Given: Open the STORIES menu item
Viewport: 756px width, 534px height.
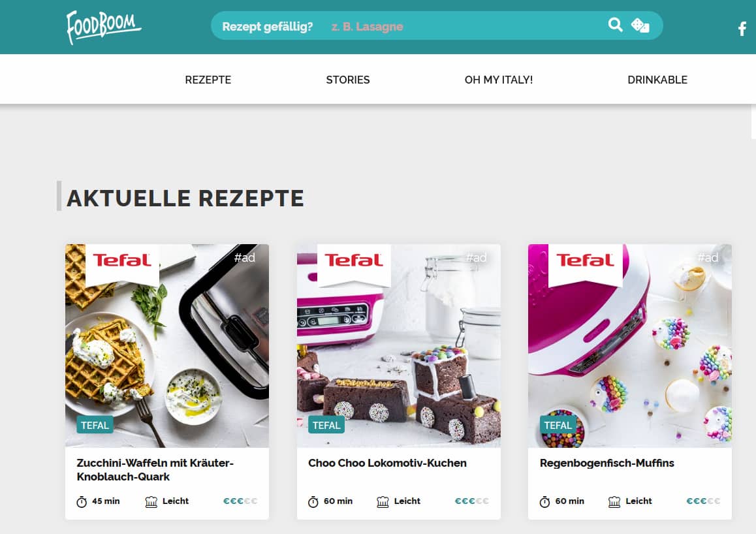Looking at the screenshot, I should point(347,80).
